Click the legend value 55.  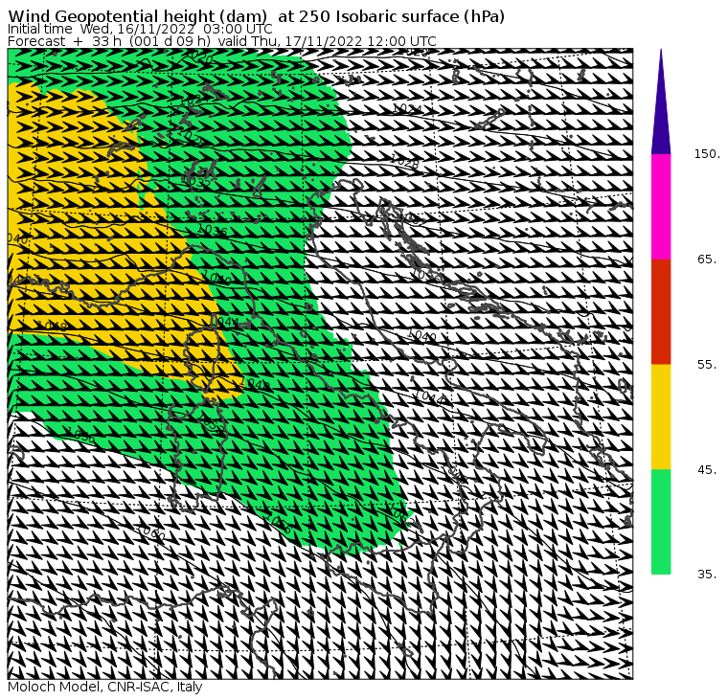tap(707, 365)
